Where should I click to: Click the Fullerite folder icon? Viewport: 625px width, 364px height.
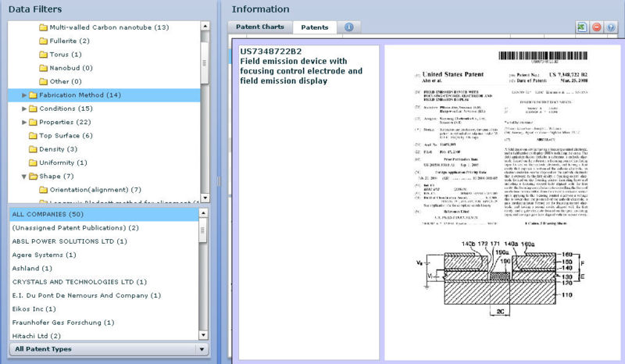pyautogui.click(x=43, y=41)
